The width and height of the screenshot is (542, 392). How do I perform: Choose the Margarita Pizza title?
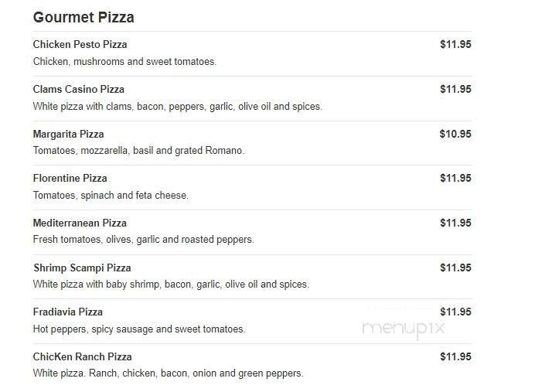tap(68, 134)
